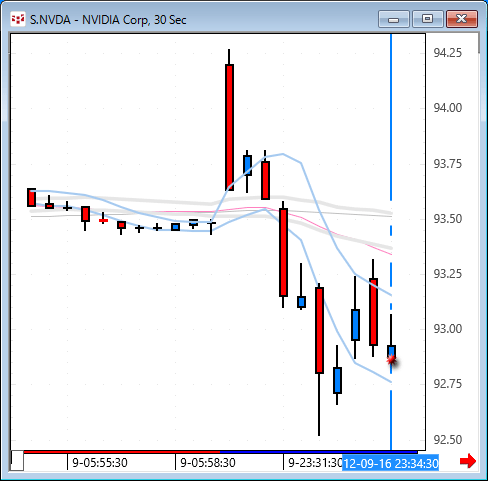Click the 94.25 price scale label
Image resolution: width=488 pixels, height=481 pixels.
point(448,53)
